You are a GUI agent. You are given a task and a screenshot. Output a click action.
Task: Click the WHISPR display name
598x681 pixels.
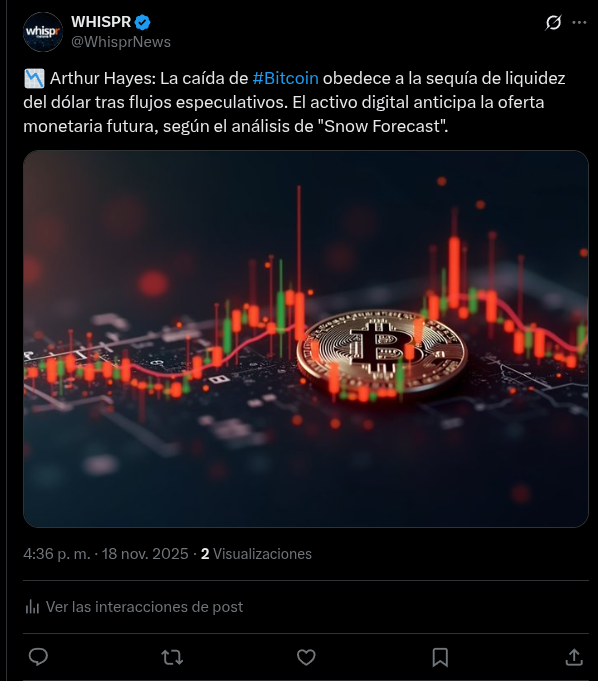pyautogui.click(x=101, y=22)
